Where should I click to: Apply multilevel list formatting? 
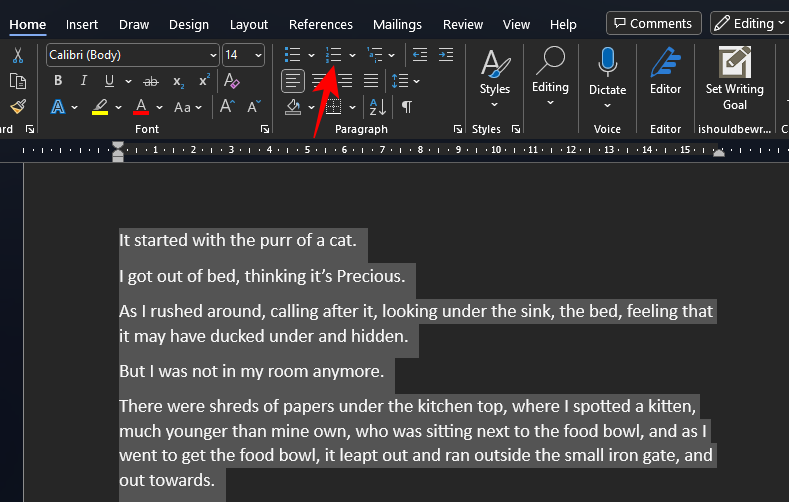point(374,55)
